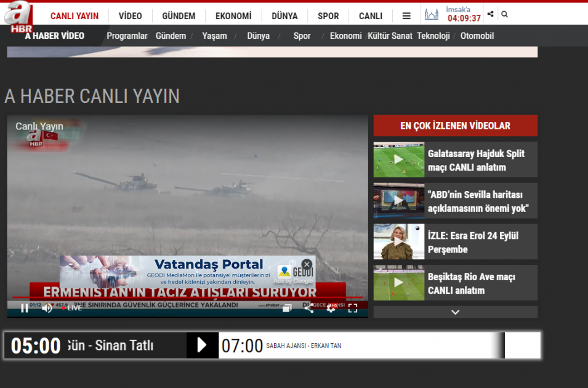Click the A HBR site logo
Image resolution: width=588 pixels, height=388 pixels.
tap(18, 17)
